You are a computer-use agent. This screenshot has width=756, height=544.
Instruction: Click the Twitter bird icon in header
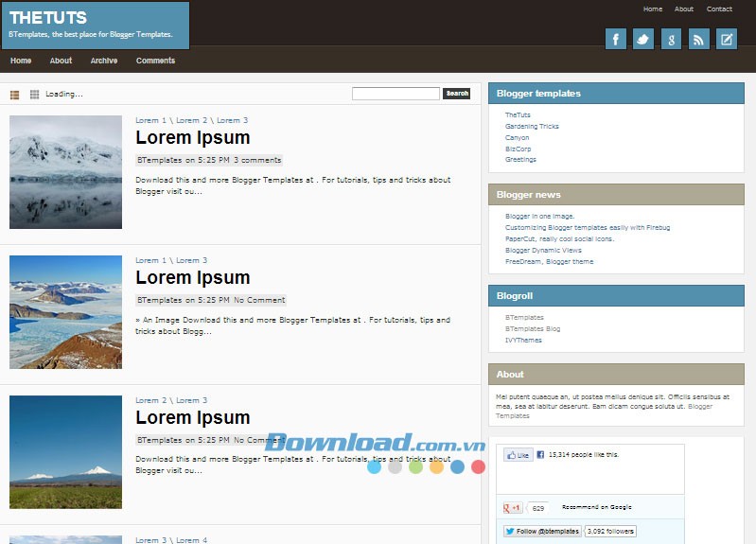click(x=643, y=39)
